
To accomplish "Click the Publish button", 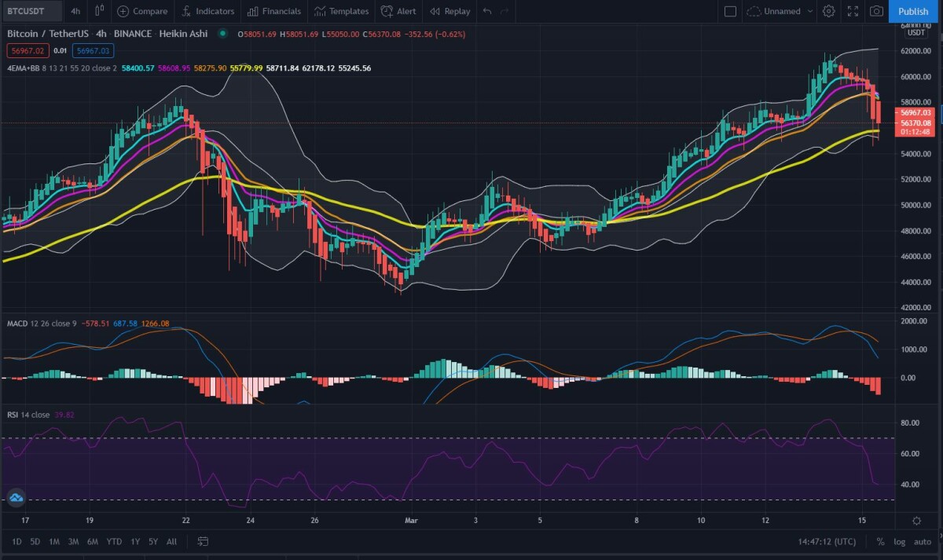I will click(912, 11).
